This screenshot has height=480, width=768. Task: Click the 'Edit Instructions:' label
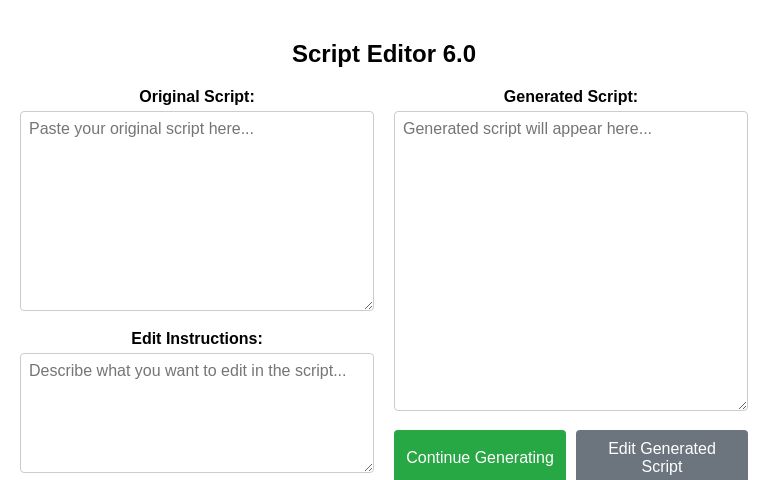197,338
